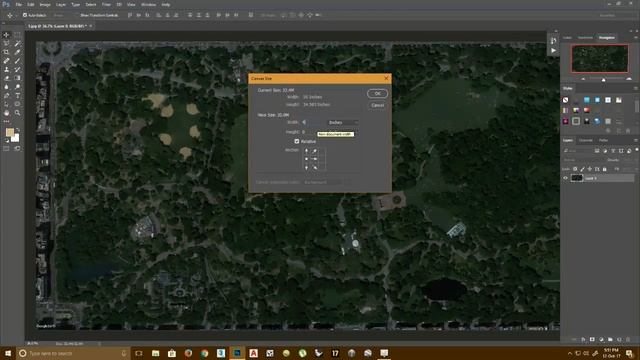This screenshot has height=360, width=640.
Task: Select the Gradient tool
Action: pos(17,78)
